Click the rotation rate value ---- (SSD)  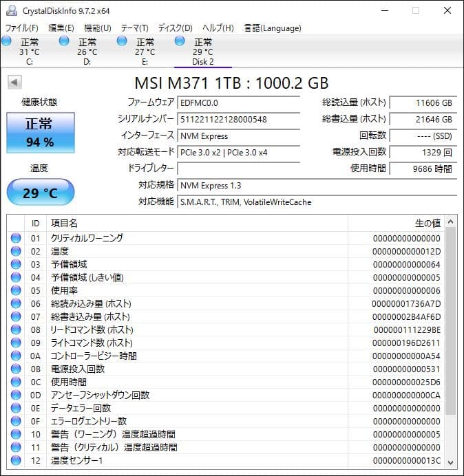[423, 136]
